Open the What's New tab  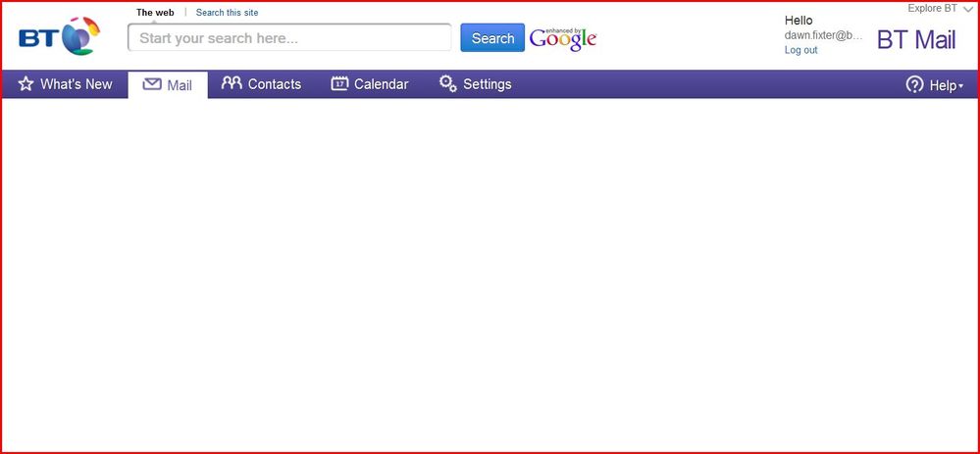pos(65,84)
